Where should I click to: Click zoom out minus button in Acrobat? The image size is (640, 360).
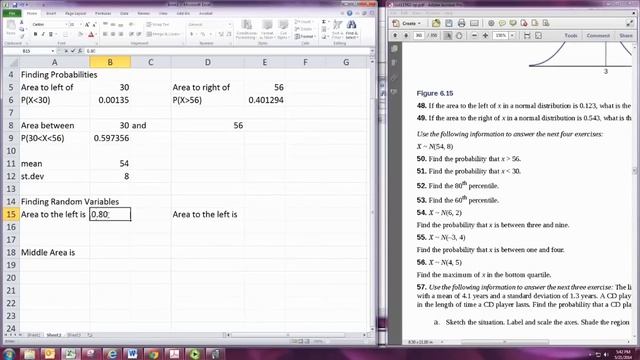(474, 36)
